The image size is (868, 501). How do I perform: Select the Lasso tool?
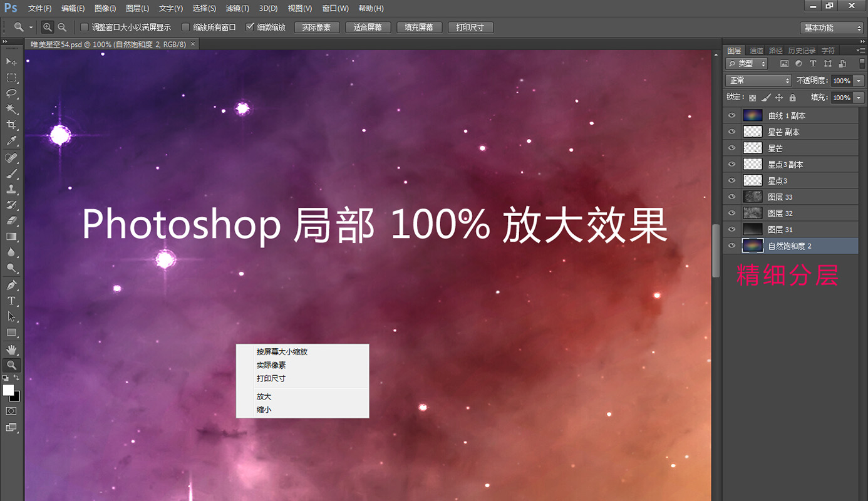[x=11, y=93]
